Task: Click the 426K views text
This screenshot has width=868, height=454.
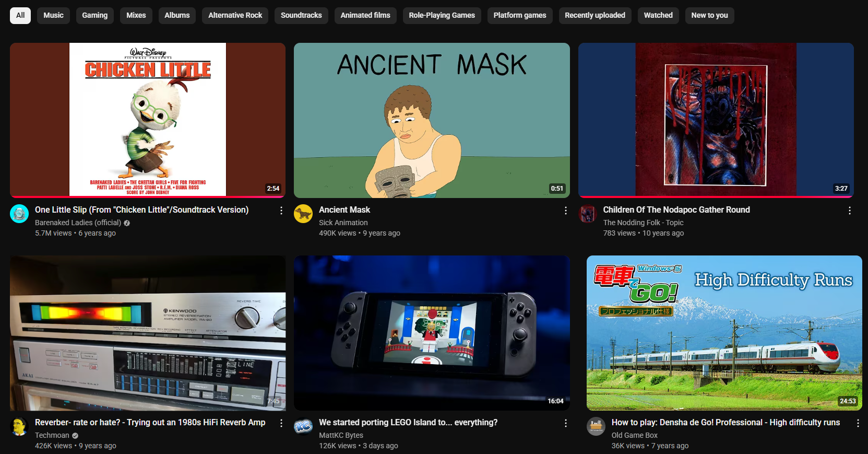Action: [x=53, y=446]
